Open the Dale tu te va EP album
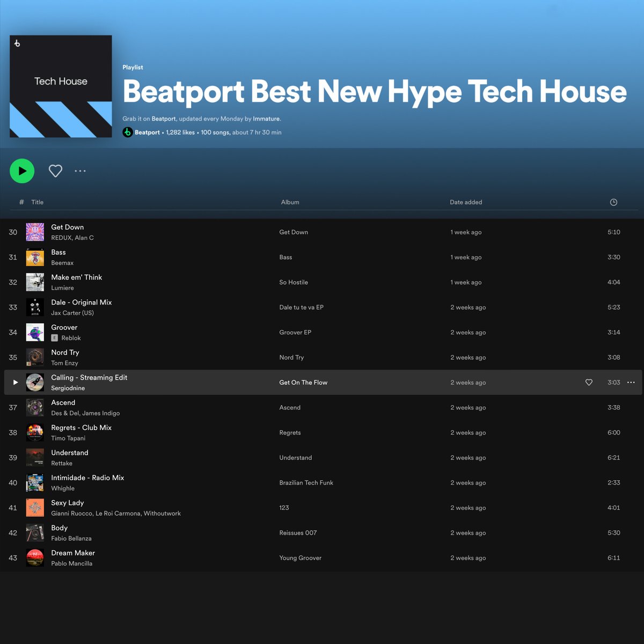Viewport: 644px width, 644px height. click(x=301, y=308)
